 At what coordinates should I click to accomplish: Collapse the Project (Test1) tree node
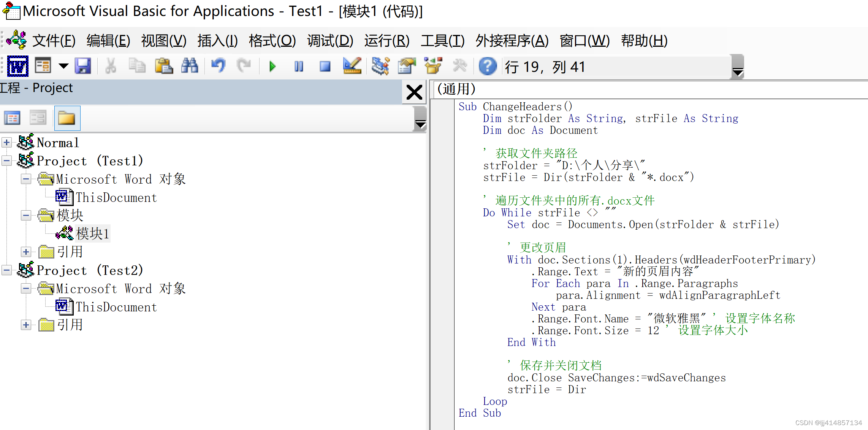coord(6,161)
